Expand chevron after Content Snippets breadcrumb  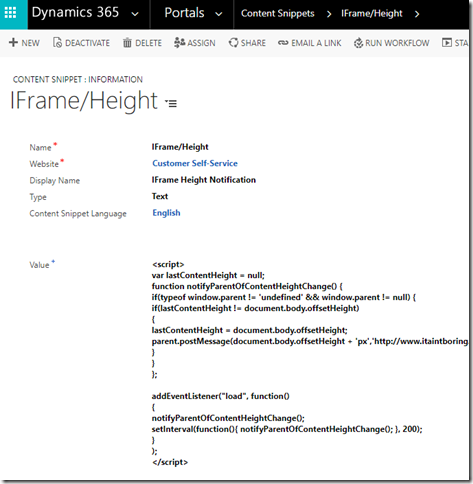pos(329,14)
